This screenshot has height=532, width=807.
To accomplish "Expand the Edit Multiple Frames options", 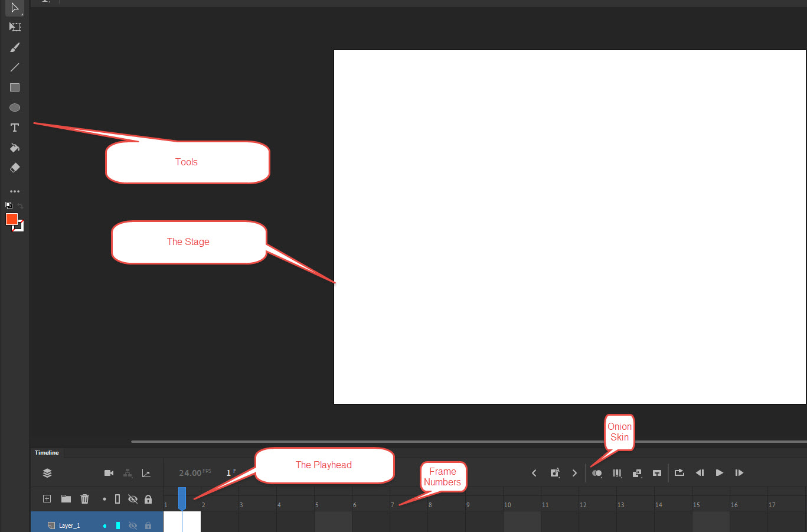I will [617, 473].
